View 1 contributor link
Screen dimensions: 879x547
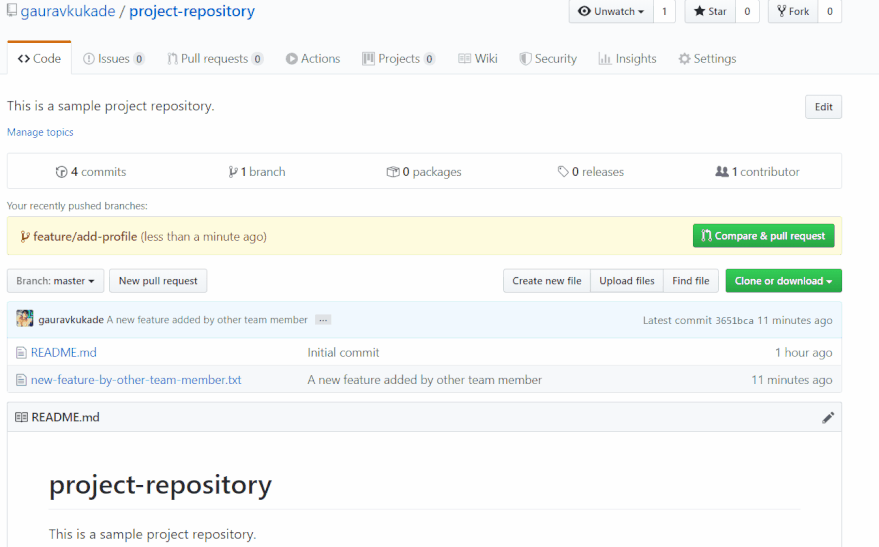757,172
